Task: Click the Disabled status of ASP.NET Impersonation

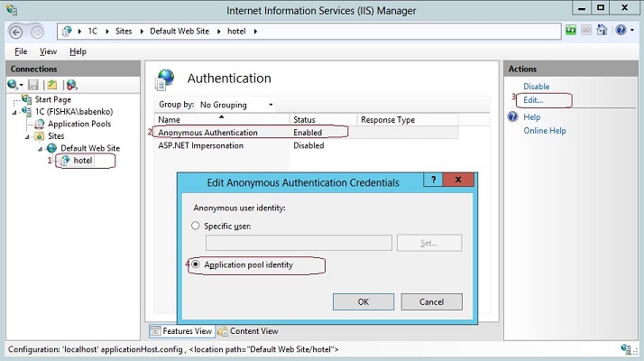Action: pyautogui.click(x=308, y=145)
